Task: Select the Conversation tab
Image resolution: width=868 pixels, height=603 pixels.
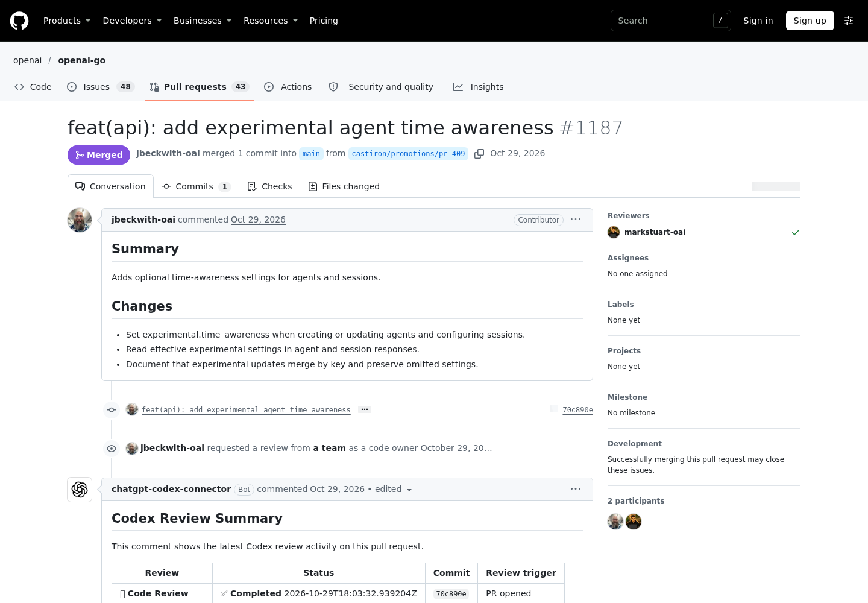Action: tap(110, 186)
